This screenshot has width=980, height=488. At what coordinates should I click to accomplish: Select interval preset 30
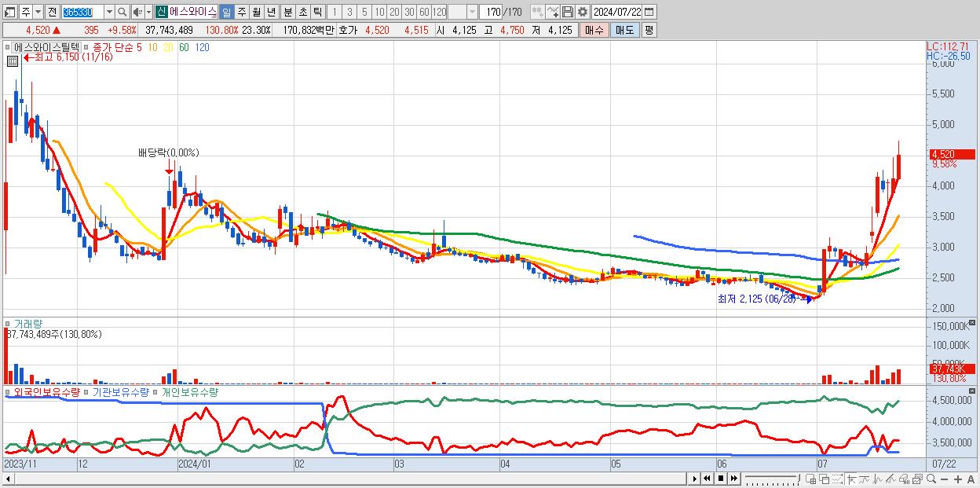(x=409, y=12)
